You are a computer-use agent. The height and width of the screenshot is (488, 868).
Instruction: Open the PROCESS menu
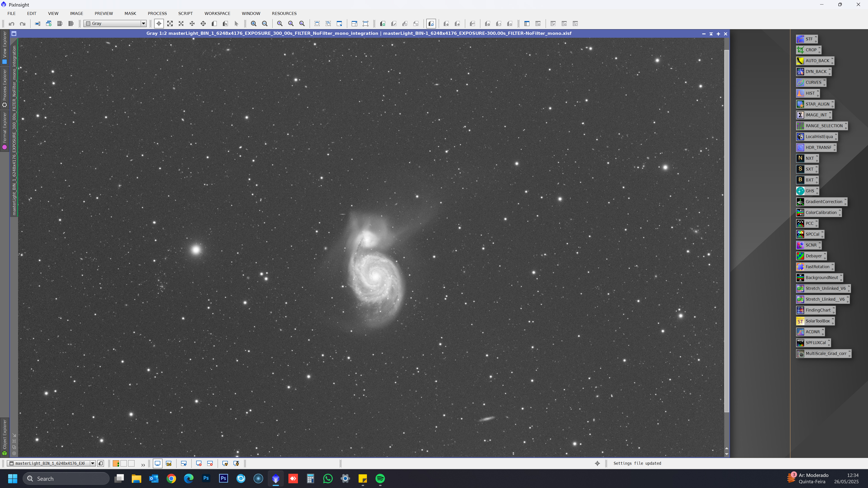[x=157, y=14]
